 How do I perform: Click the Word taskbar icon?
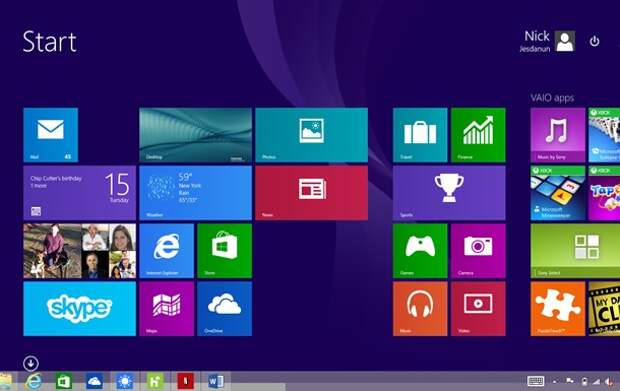pos(216,382)
